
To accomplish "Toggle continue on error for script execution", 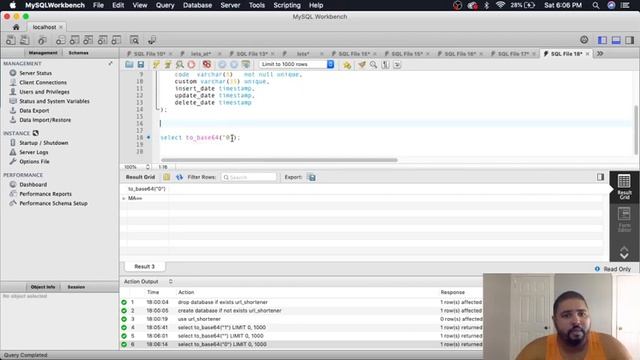I will (207, 64).
